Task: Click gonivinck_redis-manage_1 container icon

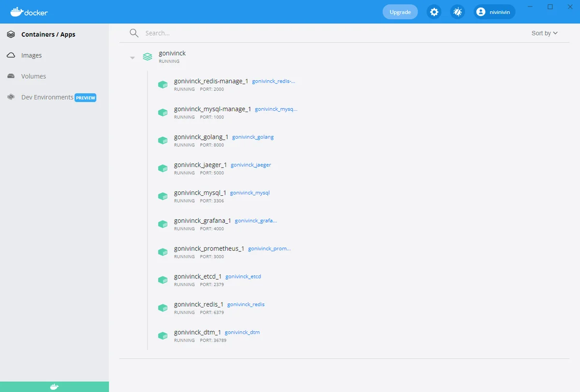Action: [x=163, y=85]
